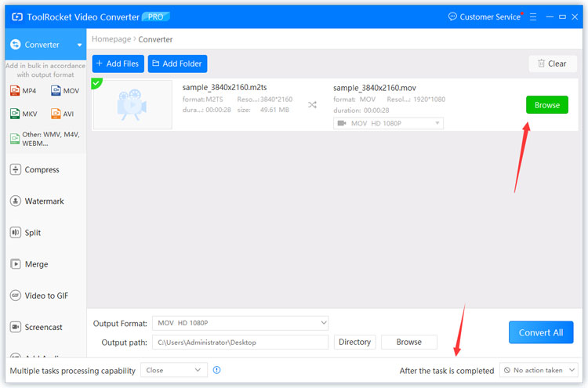This screenshot has height=388, width=588.
Task: Click the Browse button beside Directory
Action: [x=409, y=342]
